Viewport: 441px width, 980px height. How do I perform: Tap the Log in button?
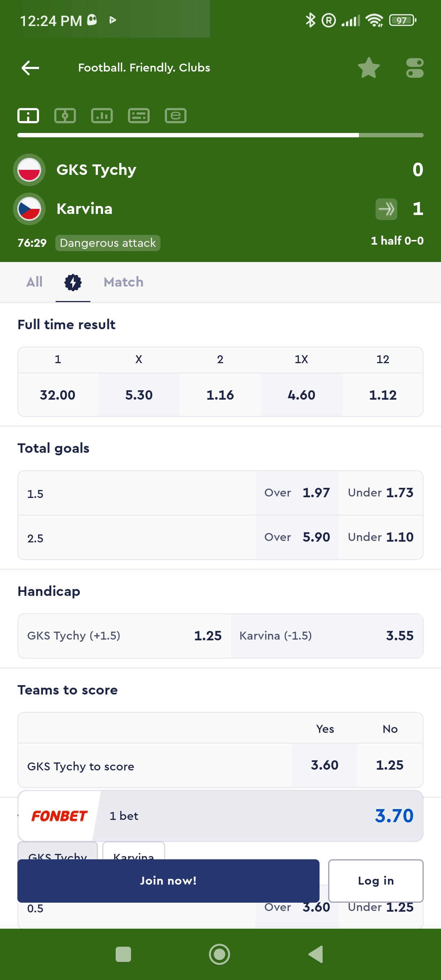(376, 880)
